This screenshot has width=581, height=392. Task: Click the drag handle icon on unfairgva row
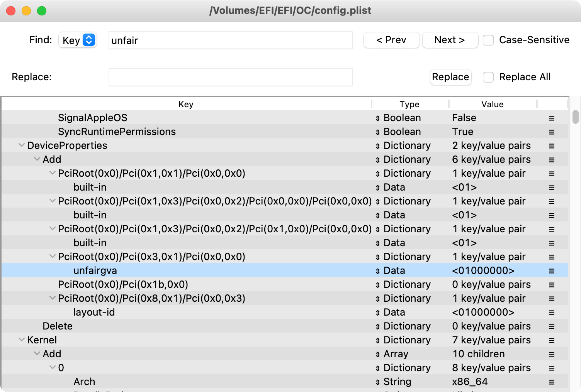click(552, 271)
